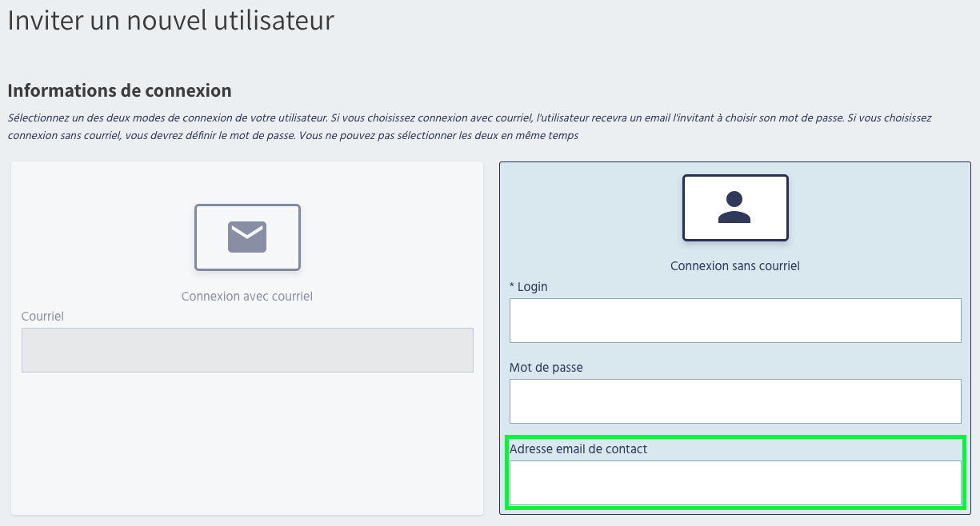
Task: Click the "Informations de connexion" section heading
Action: [x=119, y=90]
